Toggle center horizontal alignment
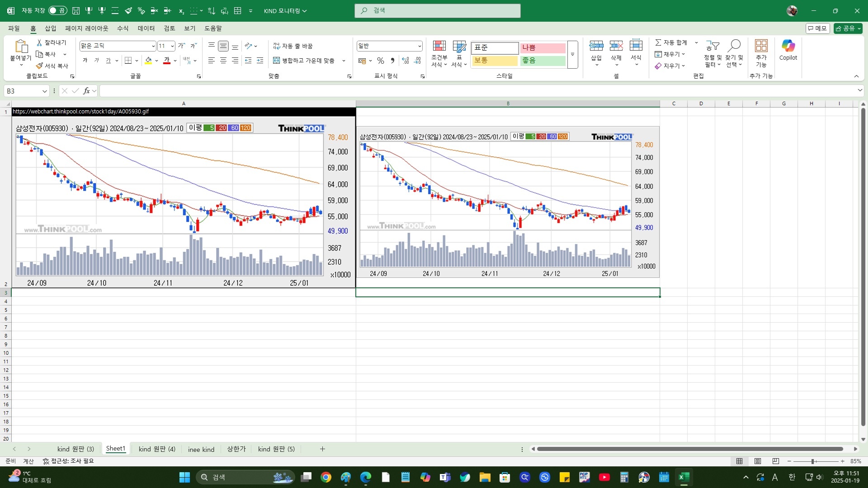Screen dimensions: 868x488 coord(223,61)
